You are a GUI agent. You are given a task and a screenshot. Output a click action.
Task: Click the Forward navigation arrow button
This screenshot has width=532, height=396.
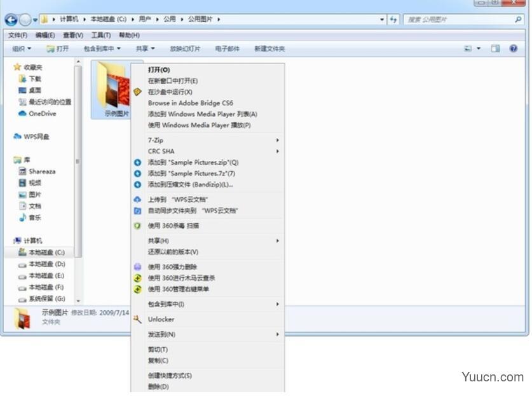25,20
